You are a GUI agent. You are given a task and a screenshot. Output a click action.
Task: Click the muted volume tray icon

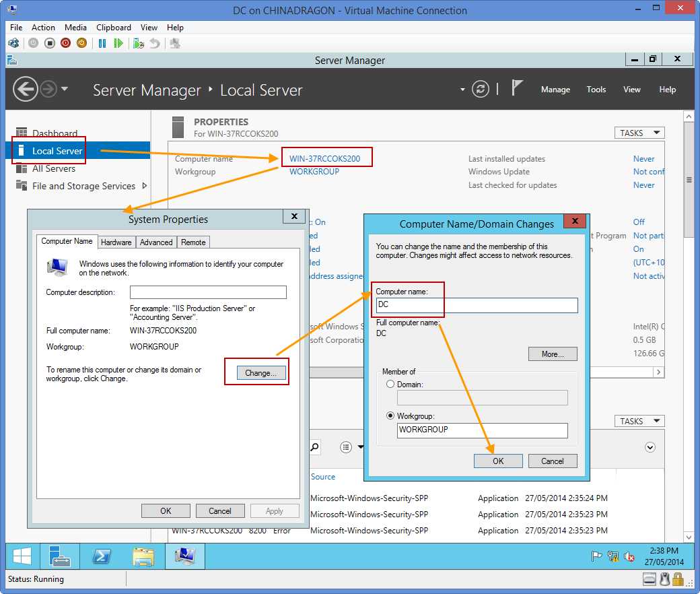(x=629, y=556)
